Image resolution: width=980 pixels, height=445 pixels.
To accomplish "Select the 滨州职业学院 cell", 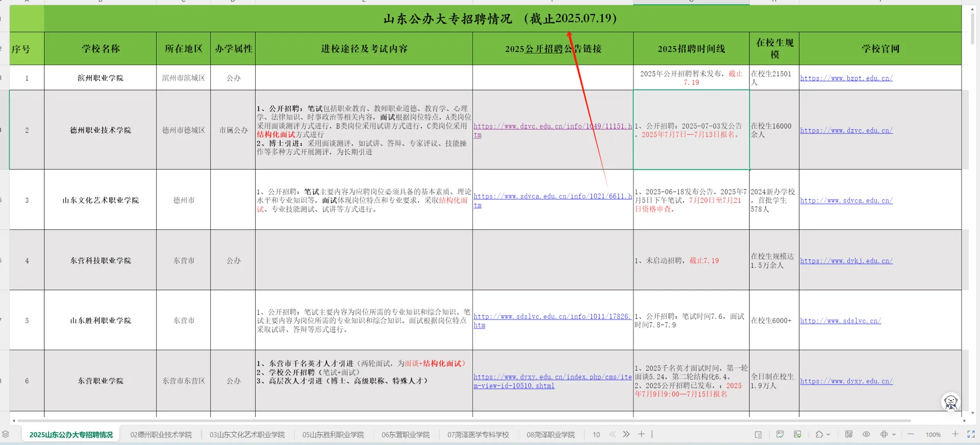I will click(x=101, y=78).
